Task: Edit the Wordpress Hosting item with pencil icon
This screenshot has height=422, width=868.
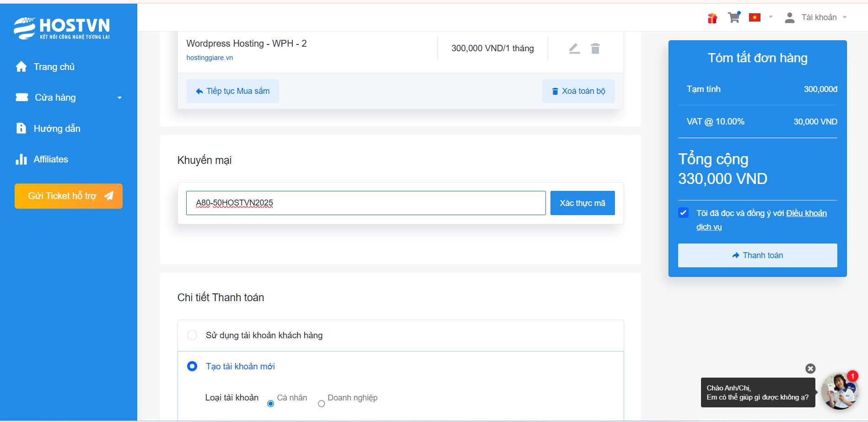Action: coord(574,49)
